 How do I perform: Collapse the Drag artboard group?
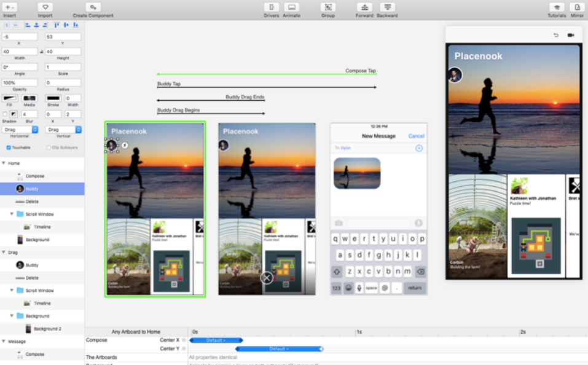pyautogui.click(x=4, y=253)
